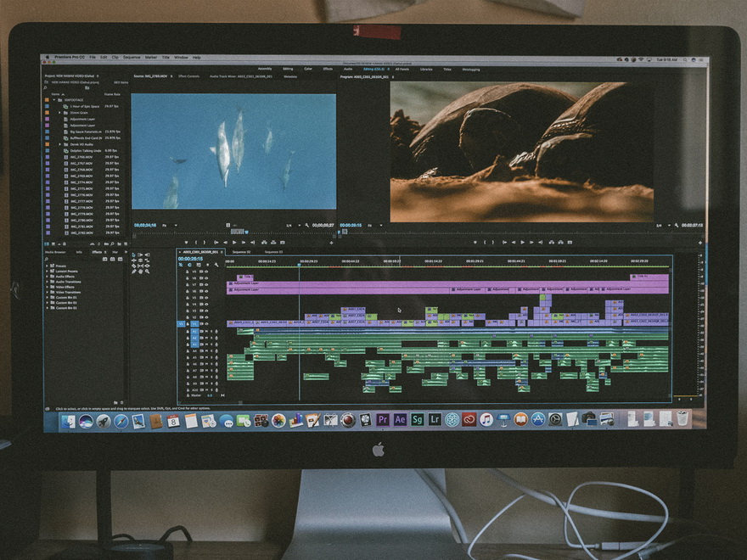Open the Media Browser panel
The height and width of the screenshot is (560, 747).
[55, 252]
